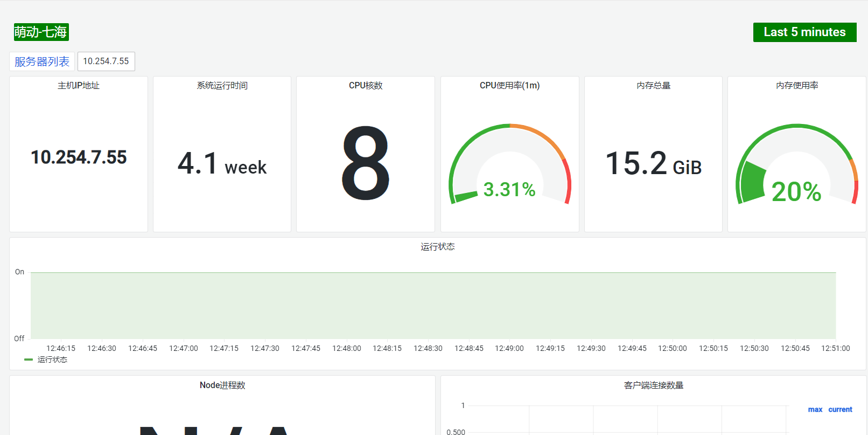Open the CPU使用率(1m) panel title menu
This screenshot has width=868, height=435.
509,86
